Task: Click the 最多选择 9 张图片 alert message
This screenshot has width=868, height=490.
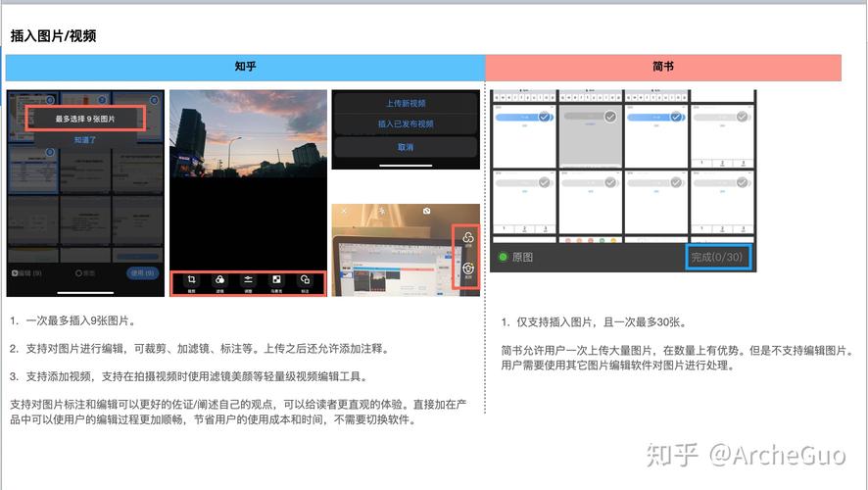Action: pyautogui.click(x=85, y=119)
